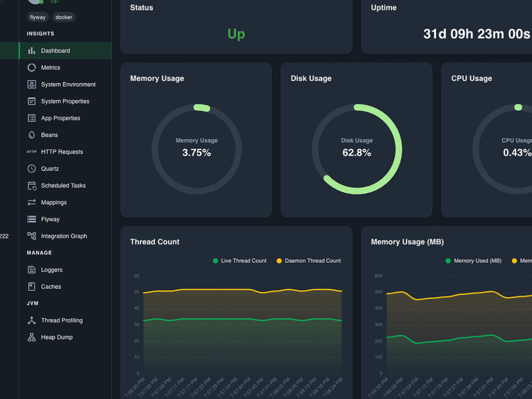Show Scheduled Tasks

click(65, 186)
